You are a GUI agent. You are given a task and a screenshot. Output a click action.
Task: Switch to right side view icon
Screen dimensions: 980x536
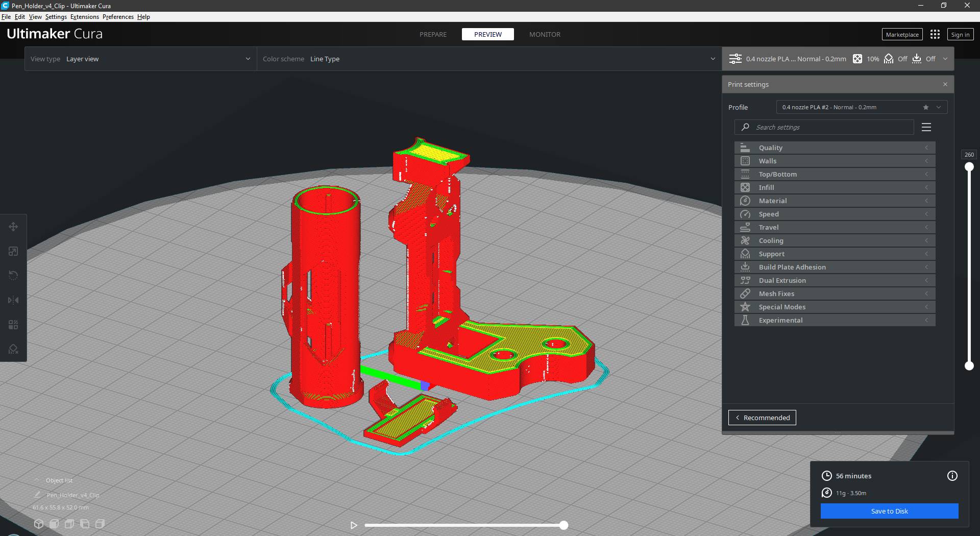point(100,524)
